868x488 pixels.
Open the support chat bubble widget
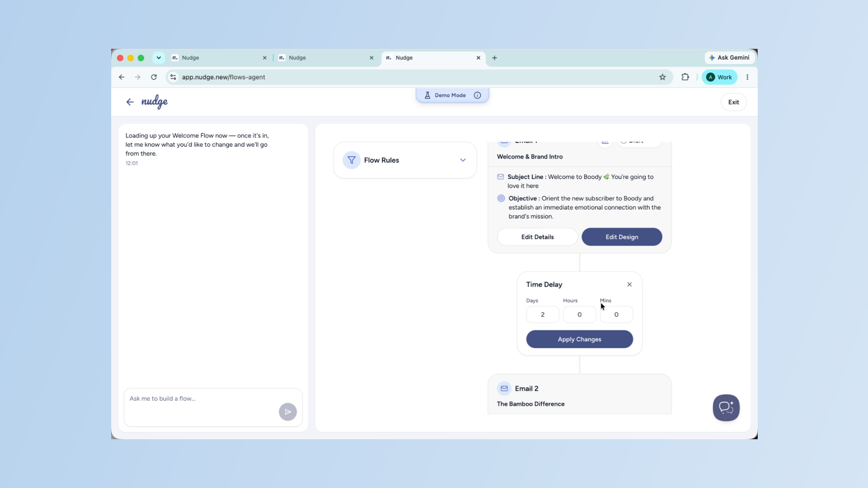(x=726, y=408)
